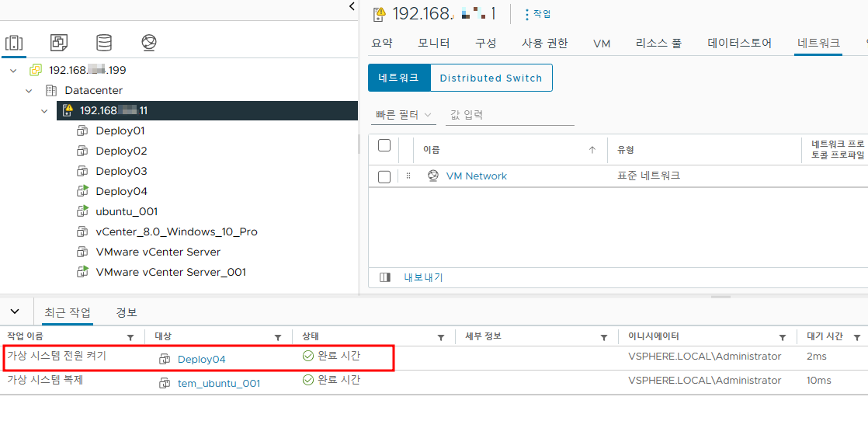Click the vCenter icon beside 192.168 .199

36,71
